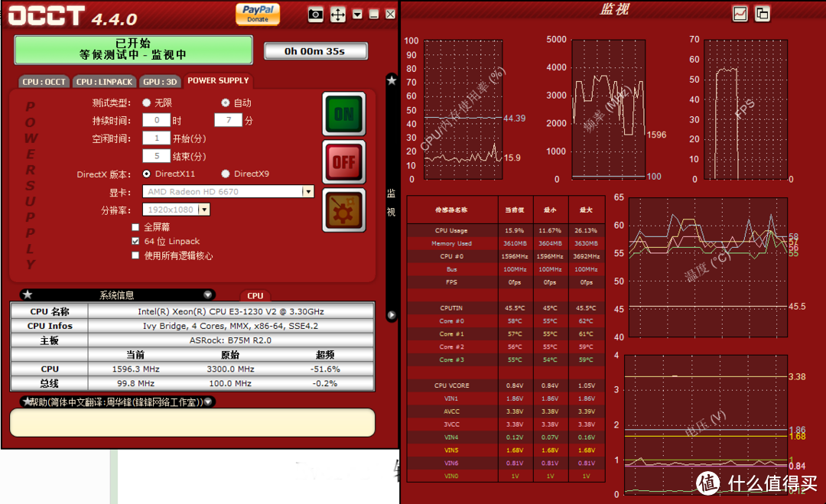Click the star icon beside 帮助

pyautogui.click(x=26, y=402)
